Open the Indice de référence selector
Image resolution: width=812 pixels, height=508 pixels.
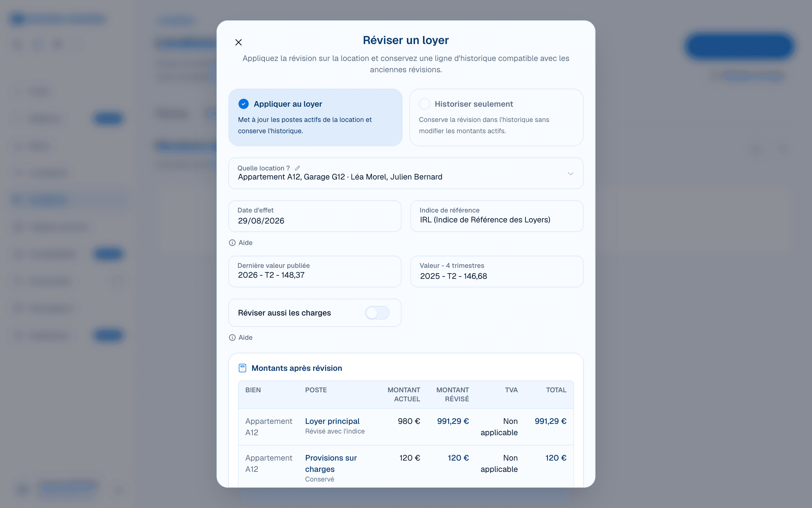tap(497, 216)
